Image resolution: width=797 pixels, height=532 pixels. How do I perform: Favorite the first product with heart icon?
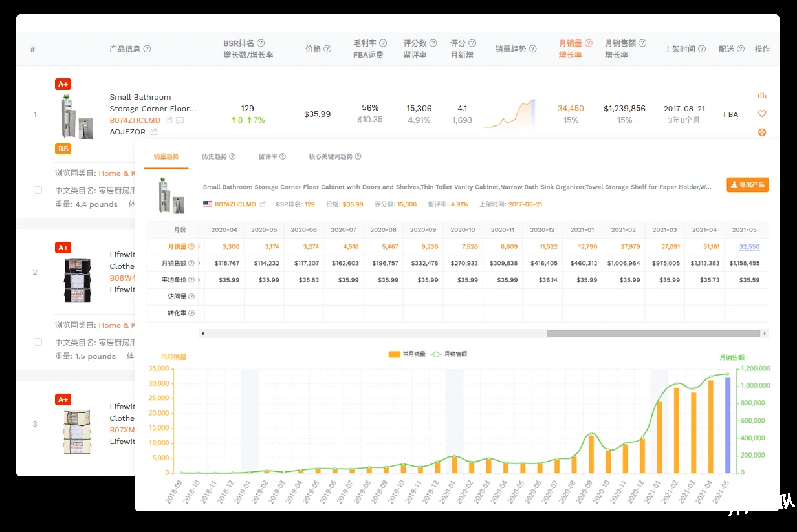[762, 114]
